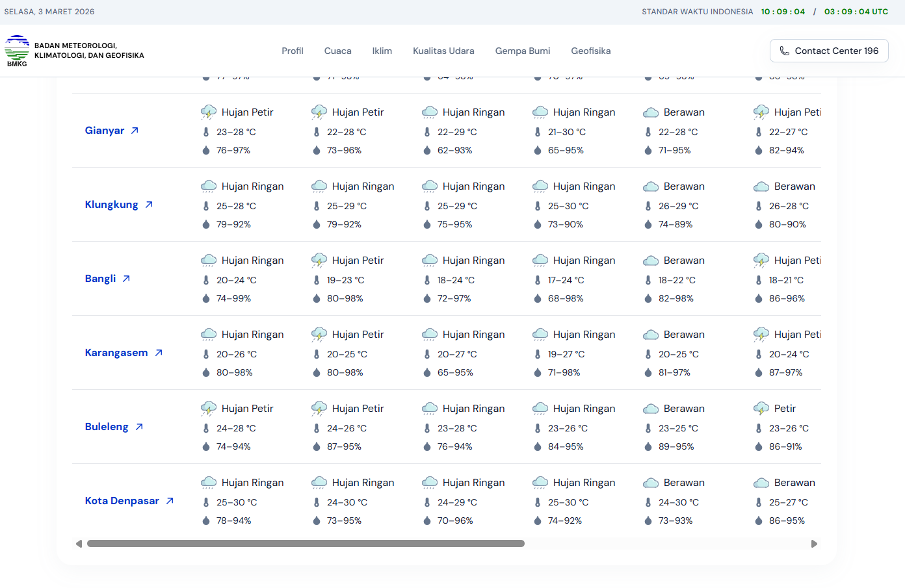Open the Kota Denpasar forecast link
This screenshot has width=905, height=588.
click(122, 501)
